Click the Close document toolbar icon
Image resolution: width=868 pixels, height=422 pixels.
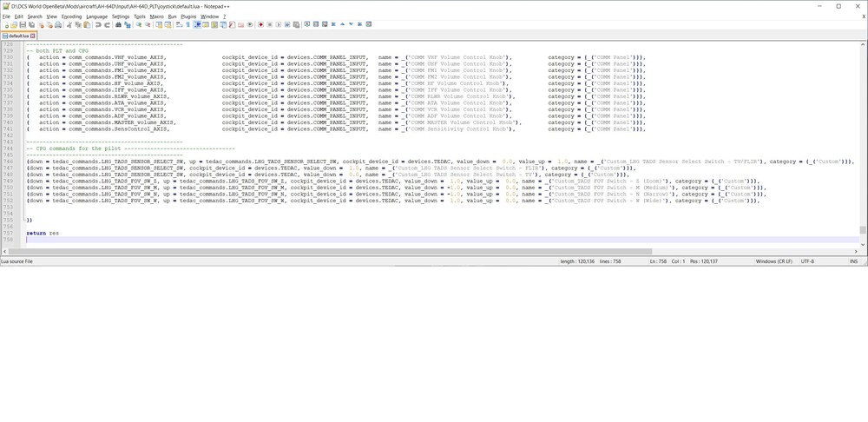pyautogui.click(x=41, y=24)
